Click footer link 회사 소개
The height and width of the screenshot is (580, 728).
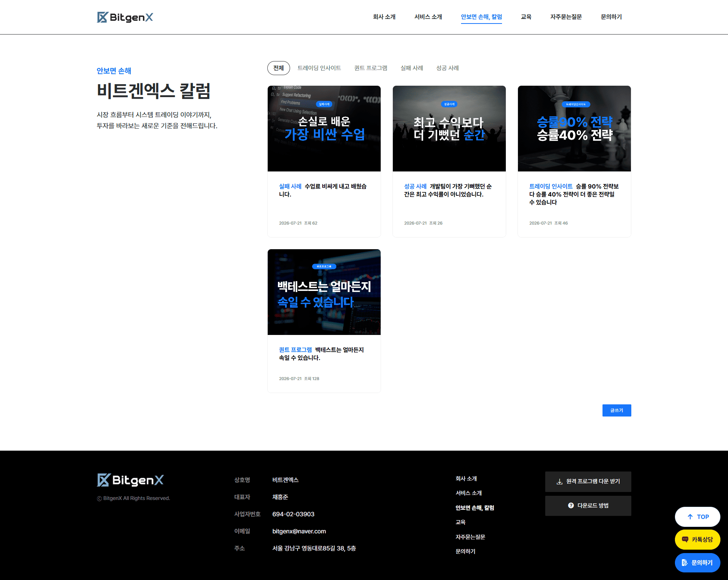(x=466, y=479)
